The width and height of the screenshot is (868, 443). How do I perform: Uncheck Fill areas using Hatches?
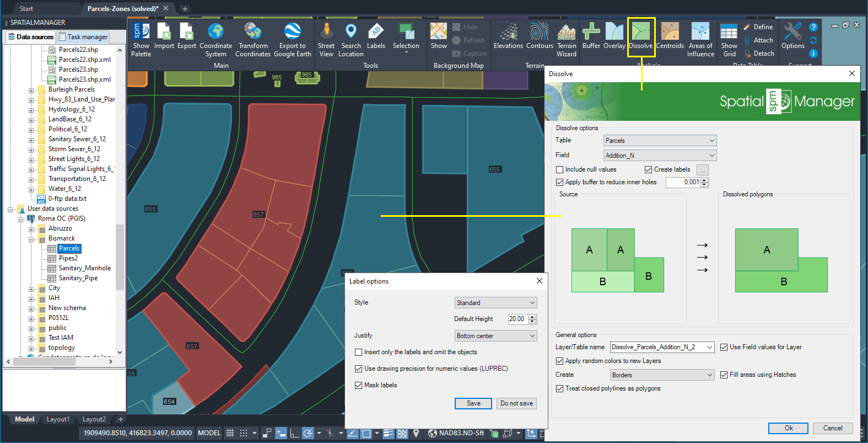click(x=724, y=375)
